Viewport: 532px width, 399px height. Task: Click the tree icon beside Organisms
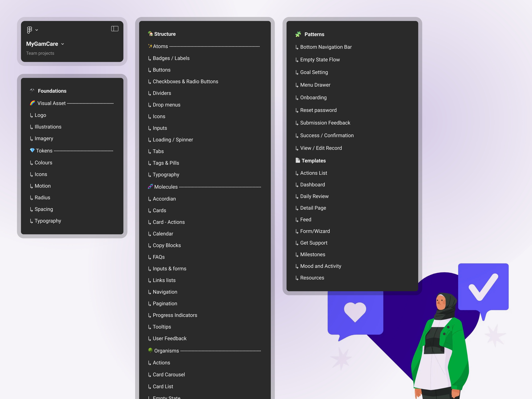coord(150,350)
